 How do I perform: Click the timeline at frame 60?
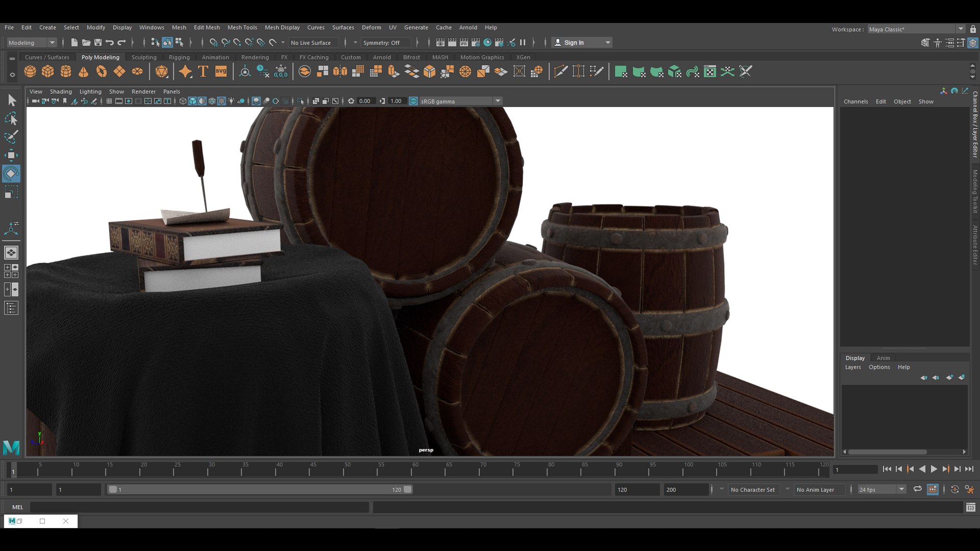[x=411, y=469]
